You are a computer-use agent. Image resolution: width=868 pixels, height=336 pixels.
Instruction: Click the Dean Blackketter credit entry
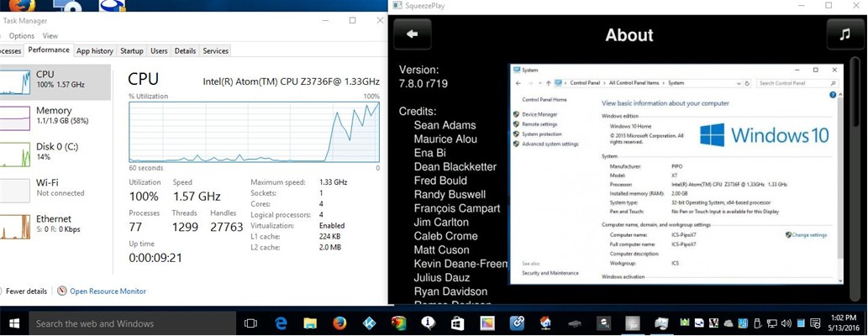[x=455, y=166]
